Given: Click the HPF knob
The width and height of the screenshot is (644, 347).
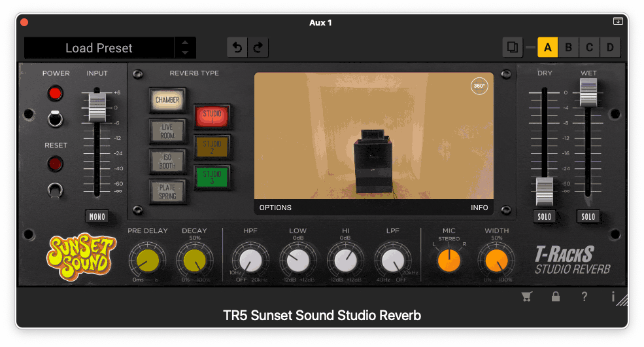Looking at the screenshot, I should click(250, 261).
